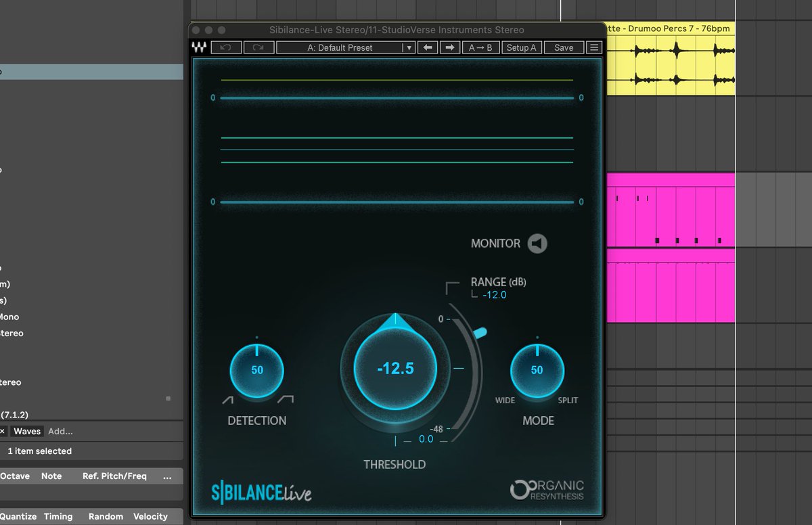Click the Sibilance Live logo
This screenshot has height=525, width=812.
point(261,493)
